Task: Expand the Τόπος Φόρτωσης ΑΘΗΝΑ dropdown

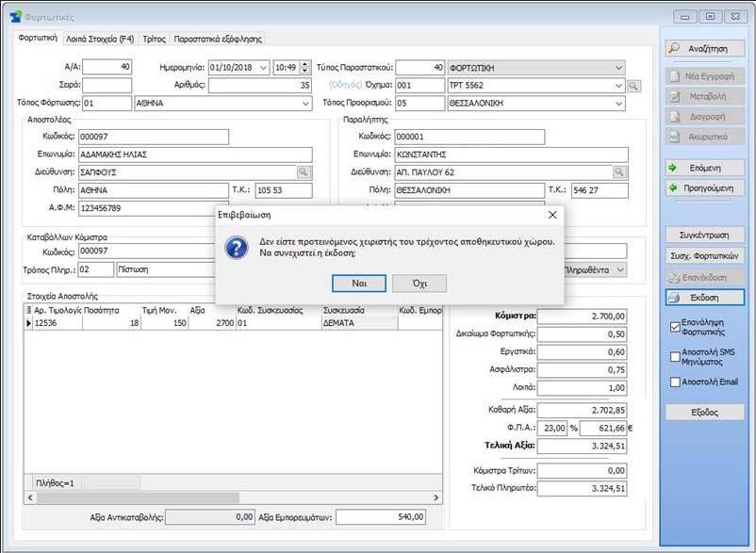Action: pos(305,103)
